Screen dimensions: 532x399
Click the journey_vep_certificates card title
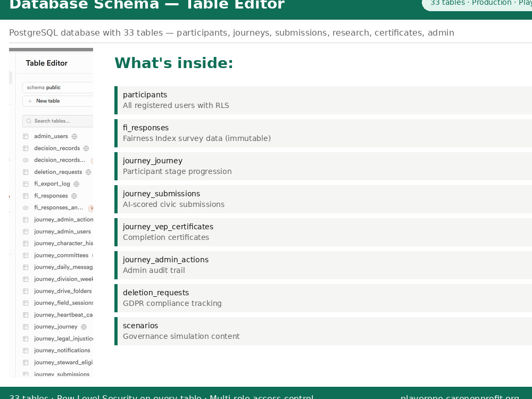click(x=168, y=227)
